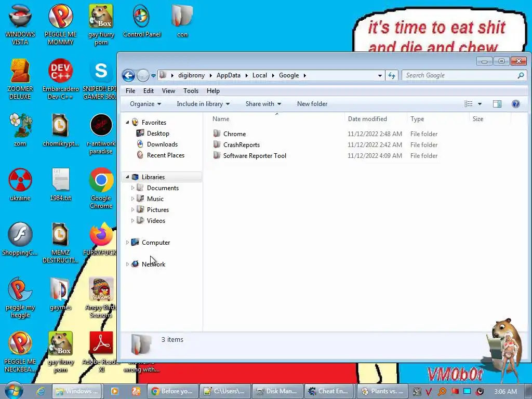Click digibrony in the address breadcrumb
532x399 pixels.
191,75
